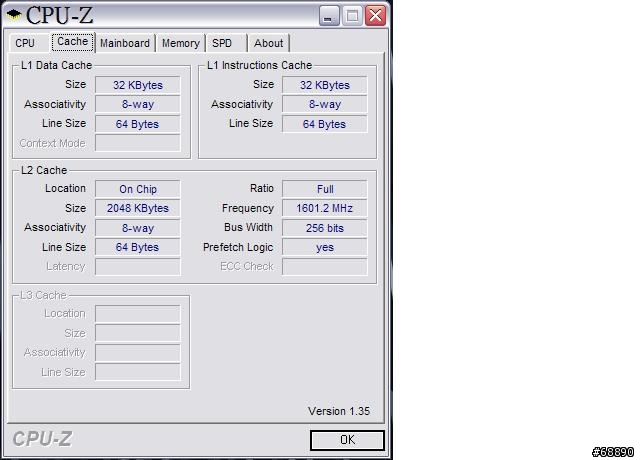Click the empty Context Mode field

click(138, 143)
